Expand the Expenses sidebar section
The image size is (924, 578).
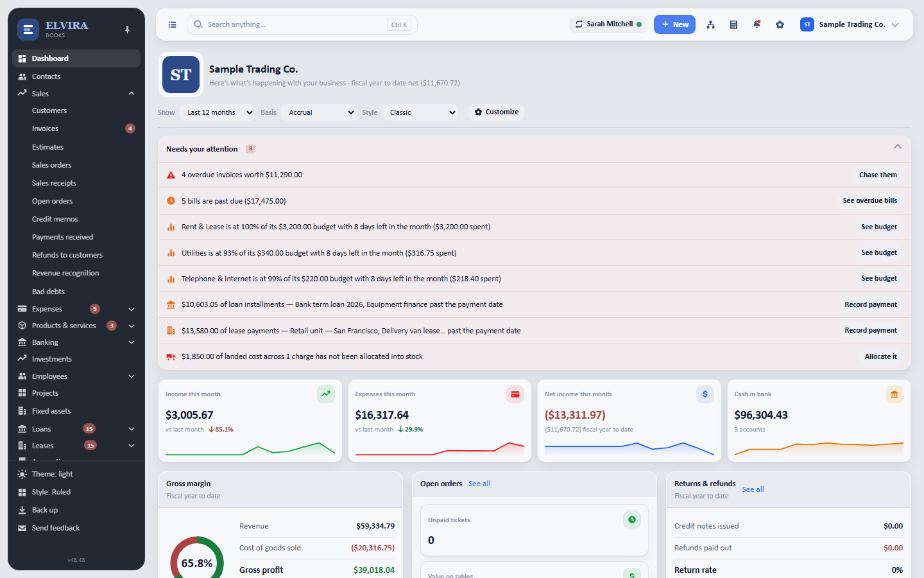[x=132, y=309]
